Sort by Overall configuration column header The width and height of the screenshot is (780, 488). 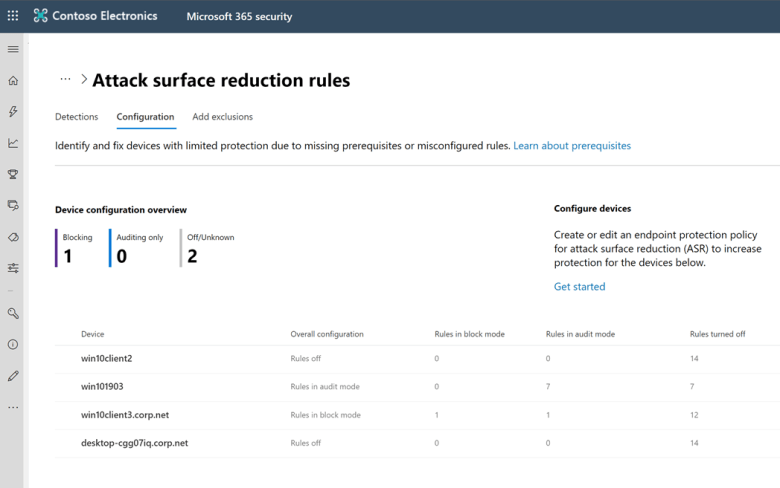coord(327,334)
